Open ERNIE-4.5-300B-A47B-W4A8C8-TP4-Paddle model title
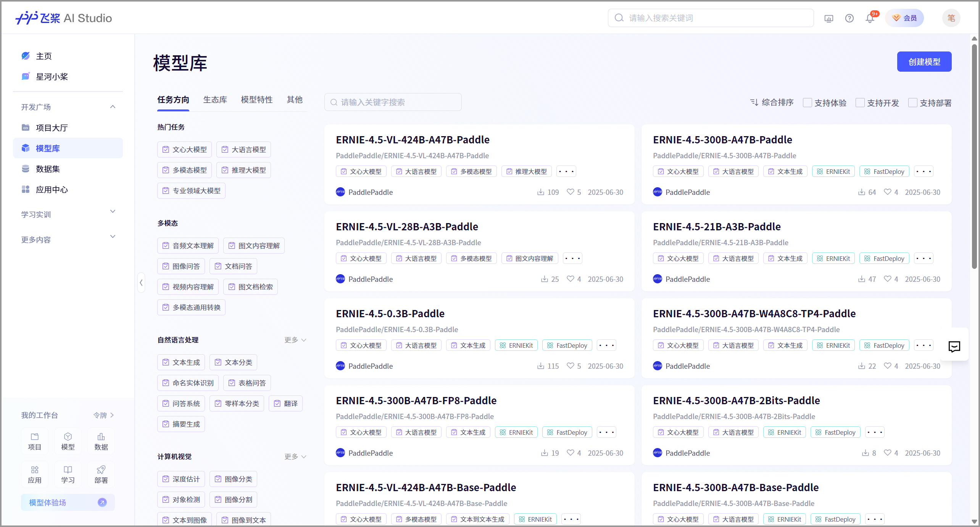 pos(754,313)
